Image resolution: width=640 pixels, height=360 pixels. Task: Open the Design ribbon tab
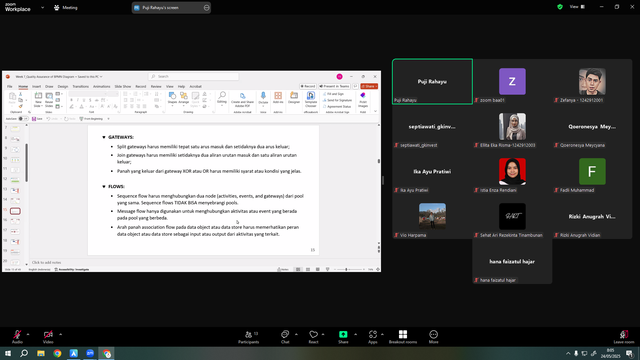[63, 87]
